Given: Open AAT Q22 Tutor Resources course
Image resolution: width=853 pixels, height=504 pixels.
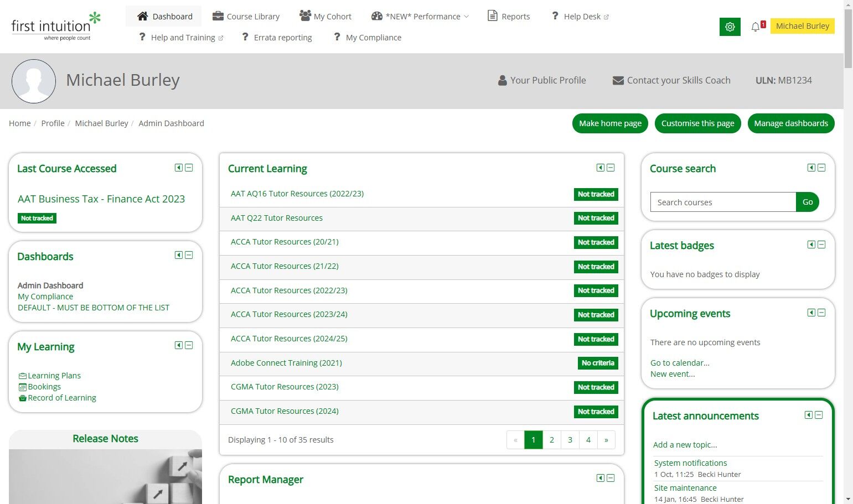Looking at the screenshot, I should coord(277,218).
